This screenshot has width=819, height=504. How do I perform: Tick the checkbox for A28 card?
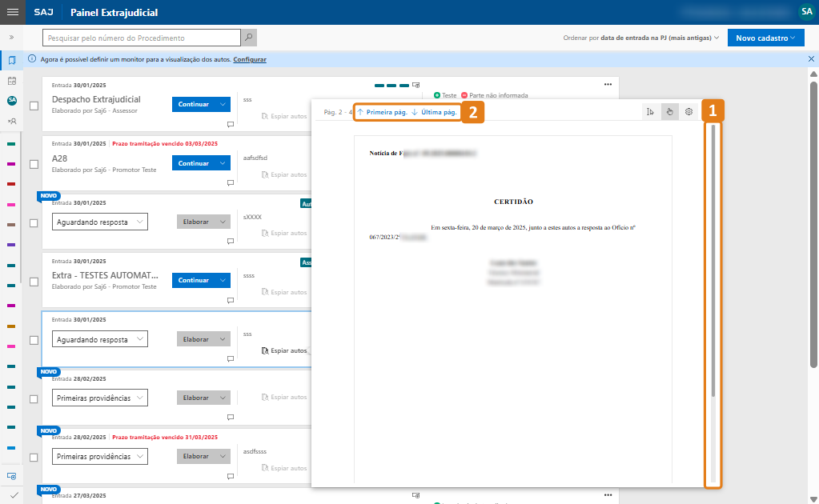(34, 164)
